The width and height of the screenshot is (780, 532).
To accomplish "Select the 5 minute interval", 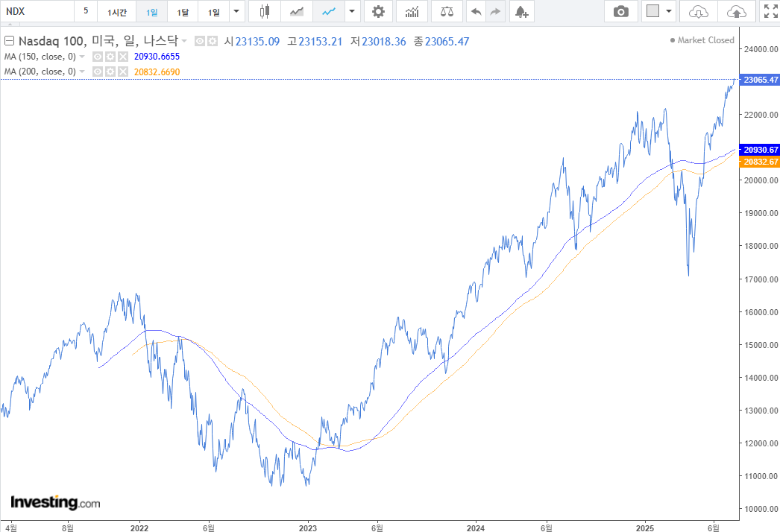I will (x=86, y=11).
